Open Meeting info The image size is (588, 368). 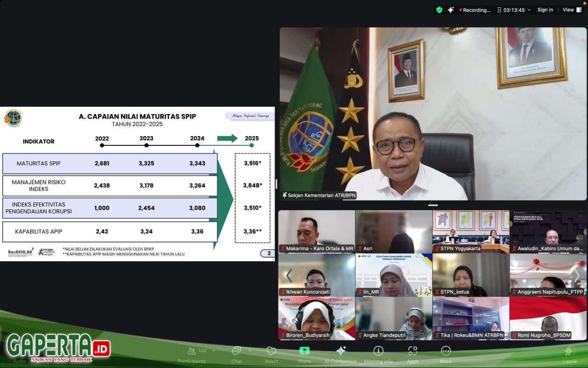(378, 352)
